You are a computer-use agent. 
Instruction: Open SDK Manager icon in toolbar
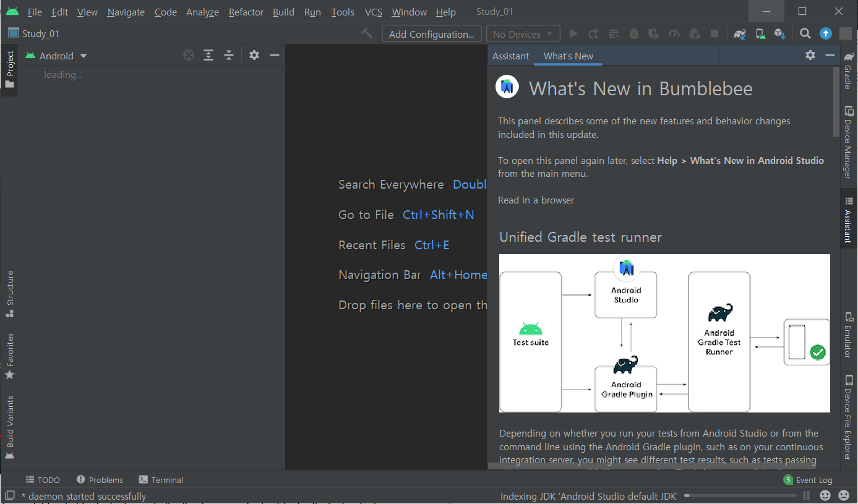pyautogui.click(x=780, y=34)
